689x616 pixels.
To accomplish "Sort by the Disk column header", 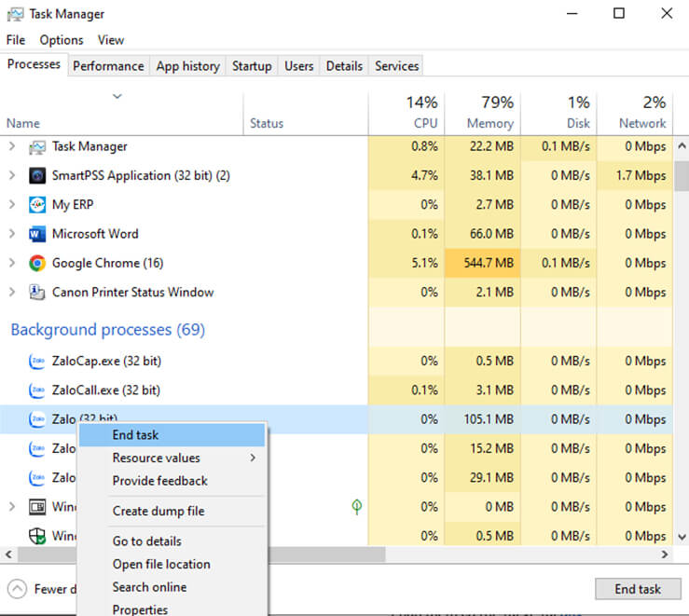I will click(558, 113).
